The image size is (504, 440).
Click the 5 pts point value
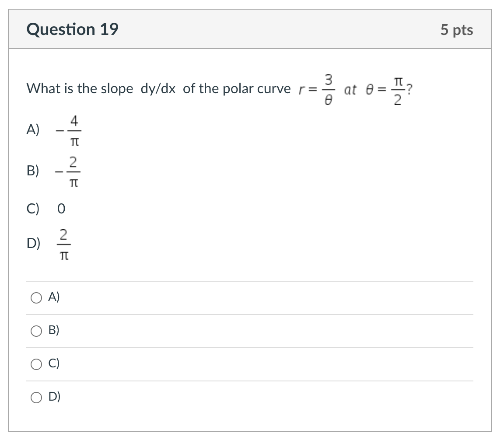pos(456,30)
